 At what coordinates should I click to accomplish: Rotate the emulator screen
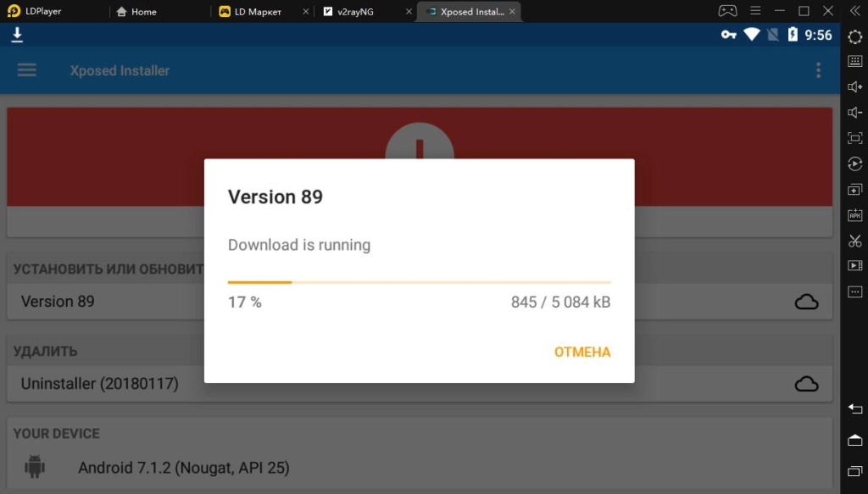point(854,164)
